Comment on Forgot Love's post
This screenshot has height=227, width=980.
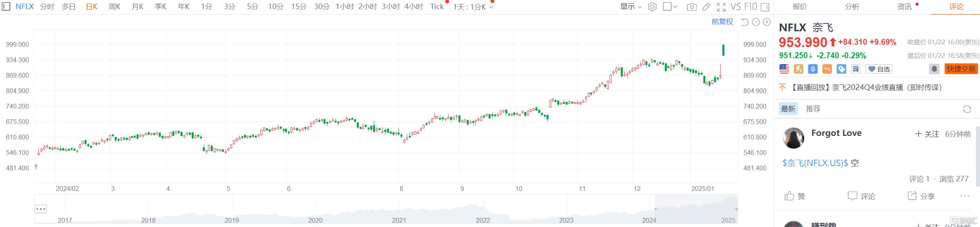pyautogui.click(x=861, y=196)
